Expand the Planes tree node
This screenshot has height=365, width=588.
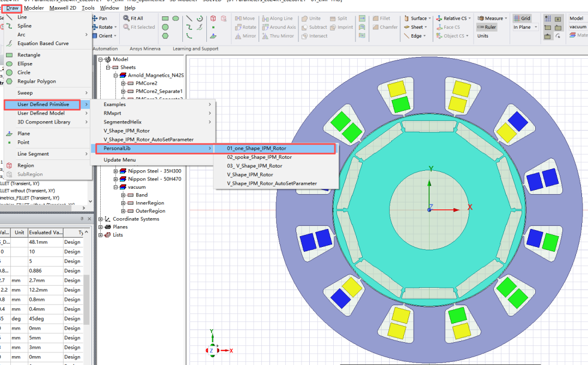coord(101,227)
